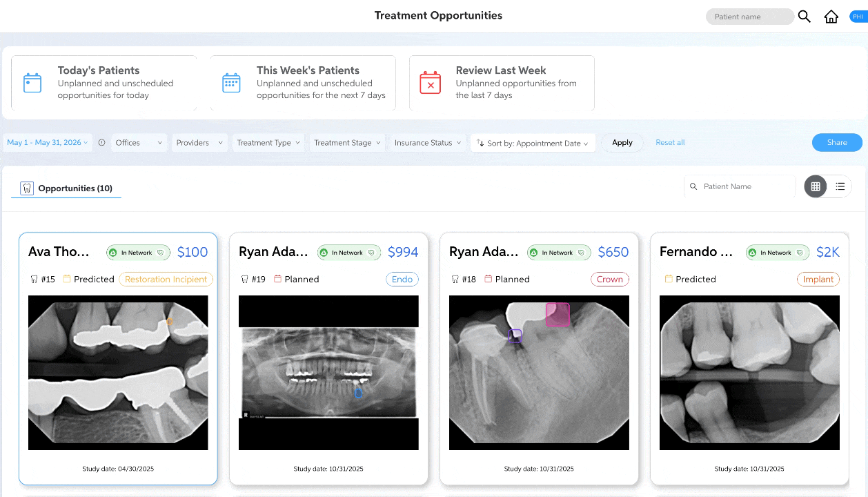Click Planned calendar icon on $650 card
The height and width of the screenshot is (497, 868).
489,280
